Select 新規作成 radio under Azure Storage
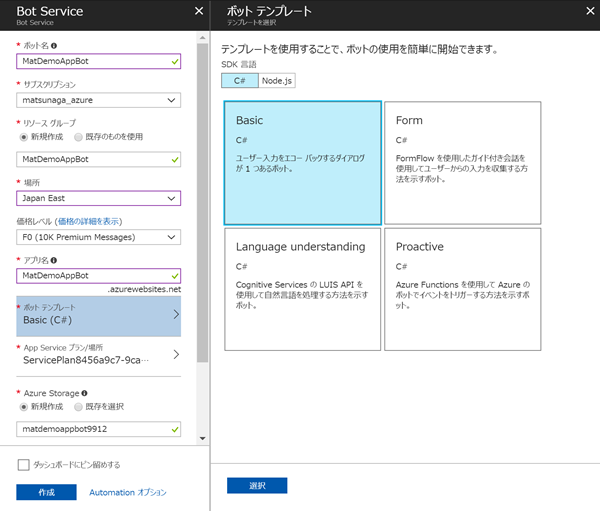 click(x=24, y=407)
